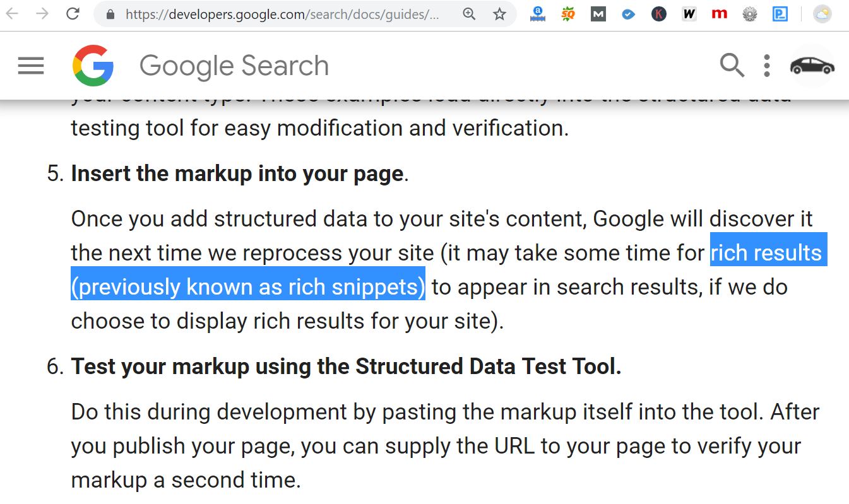
Task: Click the address bar URL field
Action: coord(282,14)
